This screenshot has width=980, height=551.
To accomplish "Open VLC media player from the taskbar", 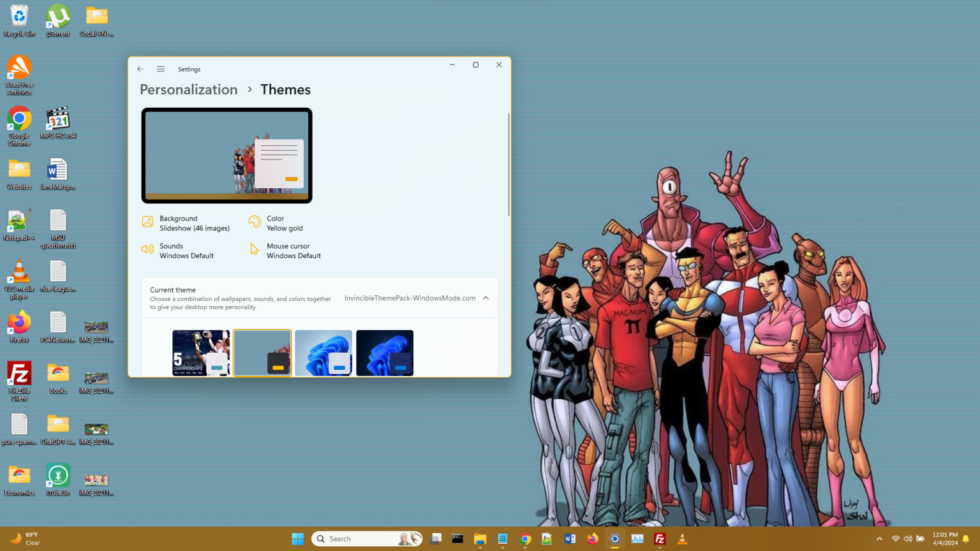I will tap(682, 539).
